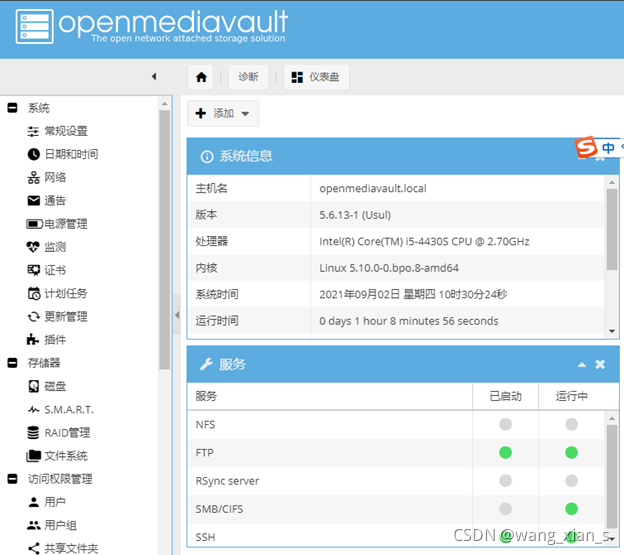Collapse the navigation tree with left arrow
This screenshot has width=624, height=555.
[x=154, y=76]
